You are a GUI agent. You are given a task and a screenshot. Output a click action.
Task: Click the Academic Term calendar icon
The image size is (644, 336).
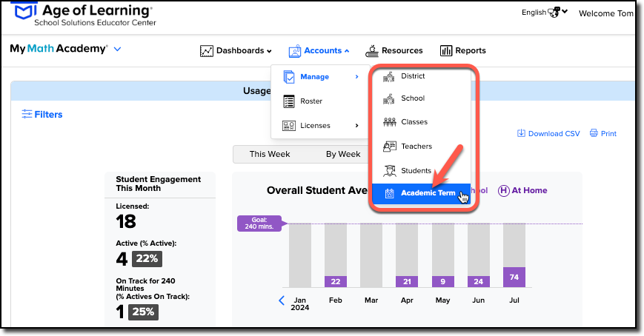[389, 193]
